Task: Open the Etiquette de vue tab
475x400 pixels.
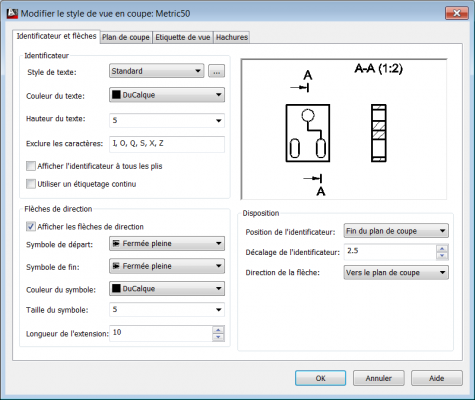Action: 183,37
